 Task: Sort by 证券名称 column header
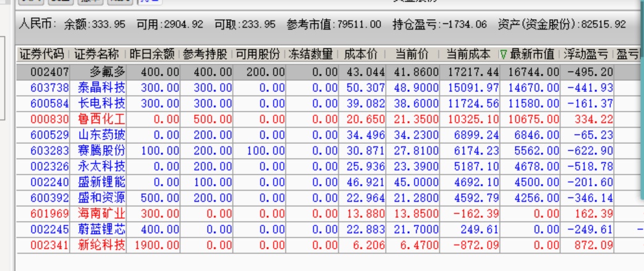coord(96,54)
